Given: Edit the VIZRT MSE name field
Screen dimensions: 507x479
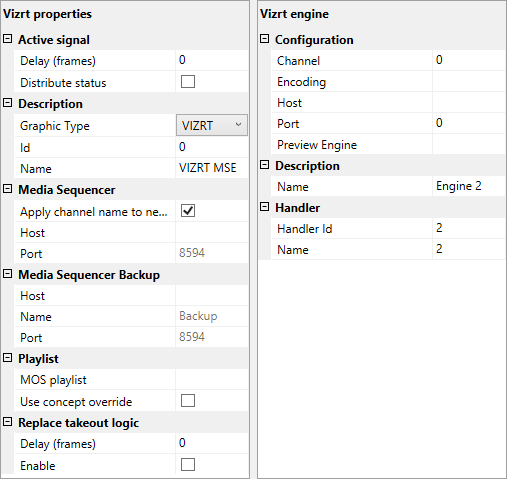Looking at the screenshot, I should click(x=212, y=168).
